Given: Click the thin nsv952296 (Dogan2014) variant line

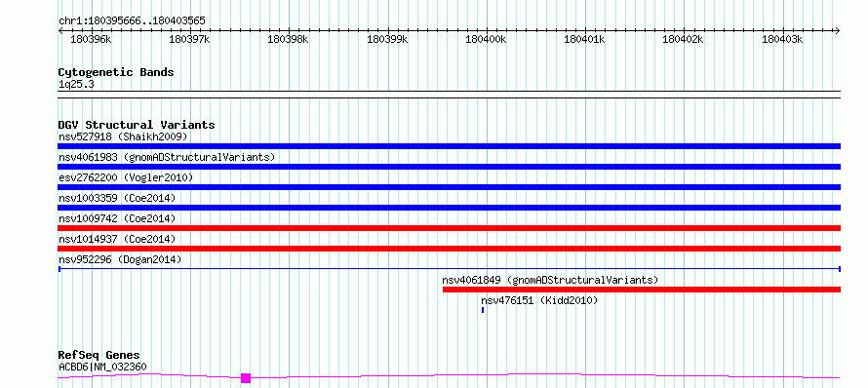Looking at the screenshot, I should tap(449, 269).
